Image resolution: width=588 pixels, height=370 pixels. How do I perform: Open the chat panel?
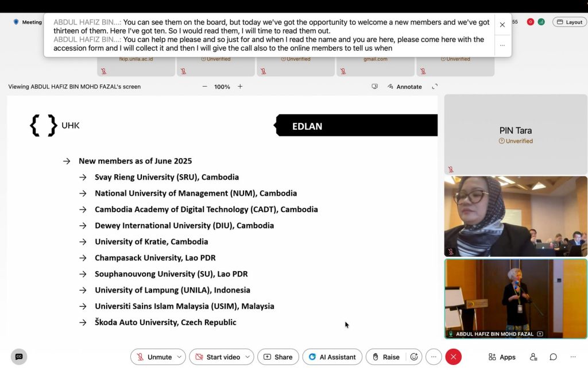pyautogui.click(x=553, y=357)
